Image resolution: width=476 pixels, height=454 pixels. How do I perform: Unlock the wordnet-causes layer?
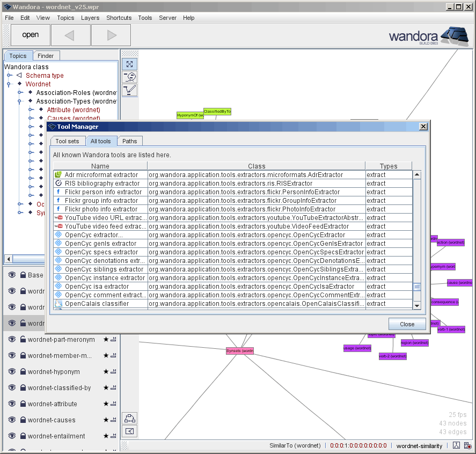point(23,420)
